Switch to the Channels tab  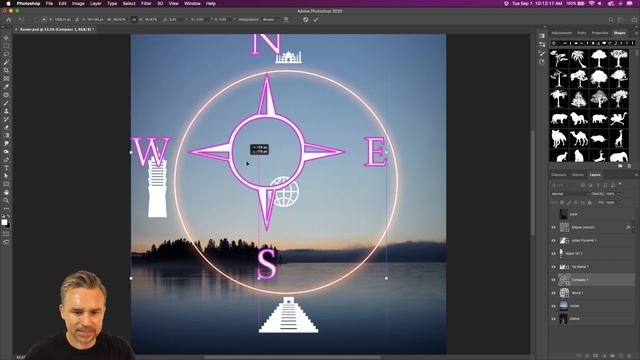559,175
